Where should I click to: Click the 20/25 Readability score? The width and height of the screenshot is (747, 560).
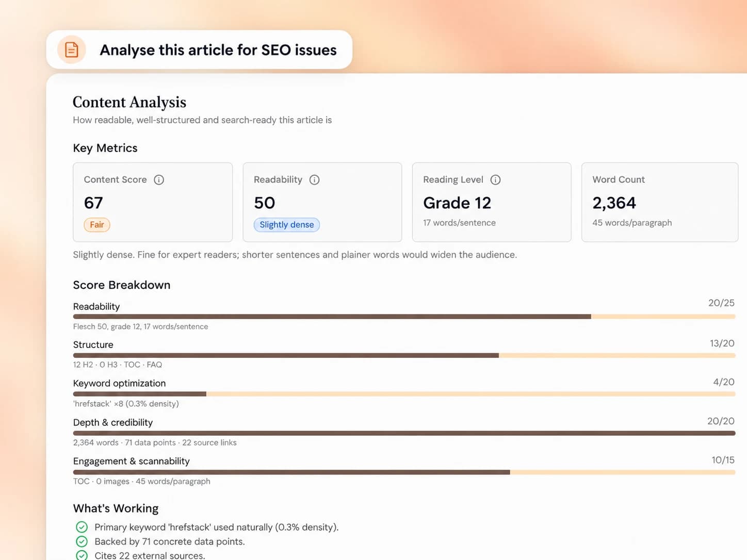coord(721,303)
